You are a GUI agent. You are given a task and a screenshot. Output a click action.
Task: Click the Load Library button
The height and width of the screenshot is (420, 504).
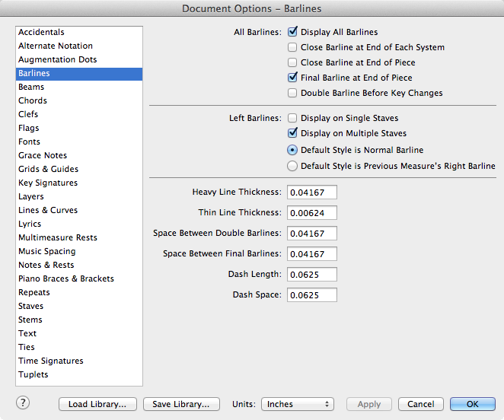pos(97,404)
